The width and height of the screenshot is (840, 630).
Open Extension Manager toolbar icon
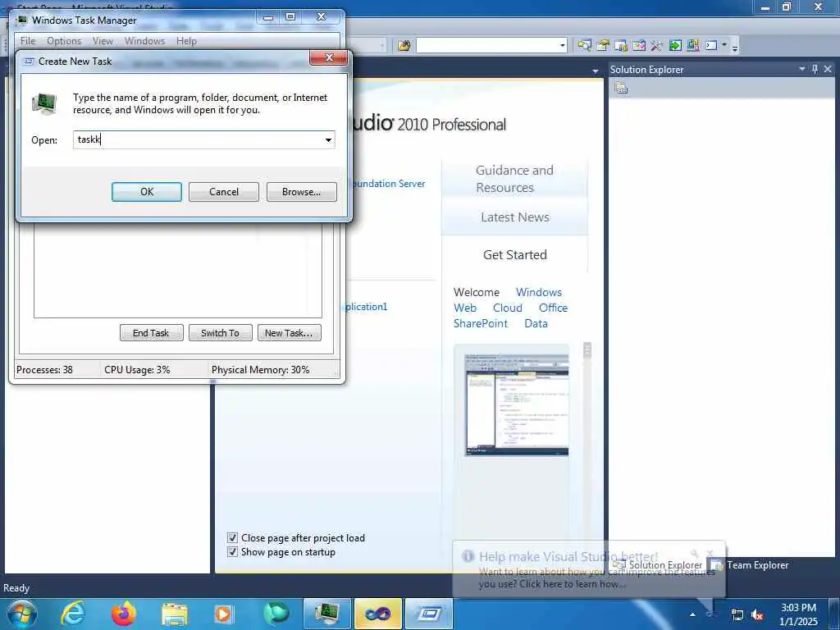tap(692, 46)
